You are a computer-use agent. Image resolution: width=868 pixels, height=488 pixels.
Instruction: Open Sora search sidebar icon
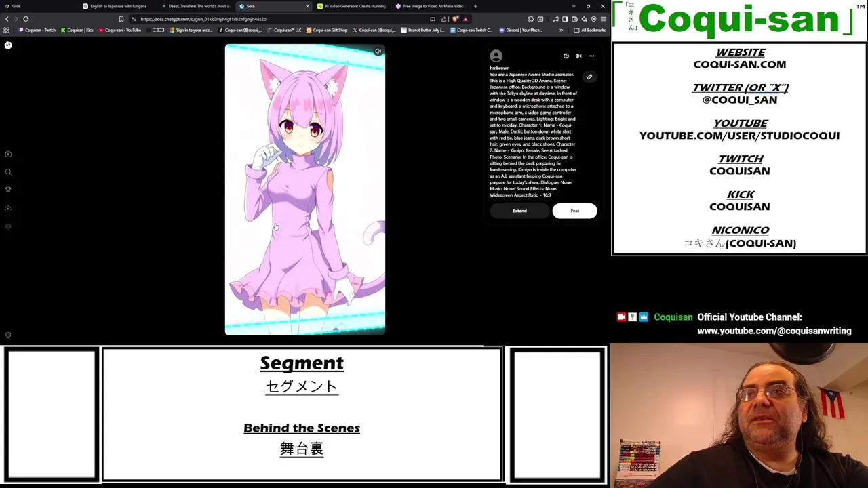click(x=8, y=172)
